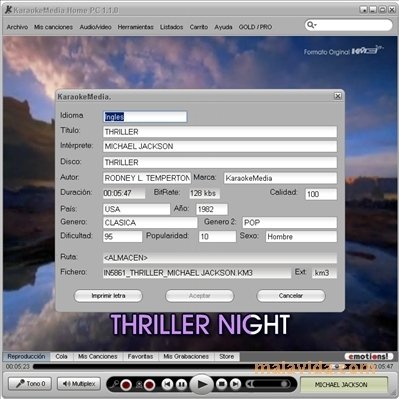Switch to the Store tab
The height and width of the screenshot is (399, 399).
click(227, 356)
